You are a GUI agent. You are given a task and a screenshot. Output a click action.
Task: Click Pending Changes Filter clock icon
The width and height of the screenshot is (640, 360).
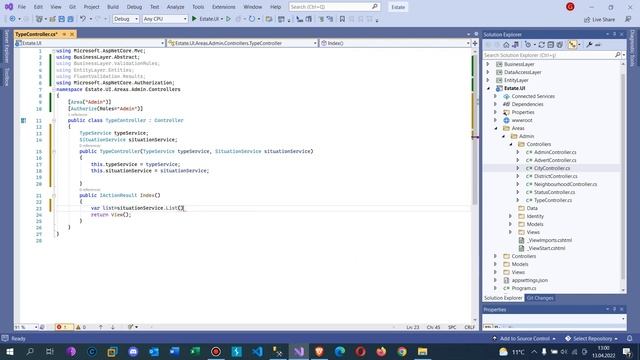pyautogui.click(x=528, y=45)
